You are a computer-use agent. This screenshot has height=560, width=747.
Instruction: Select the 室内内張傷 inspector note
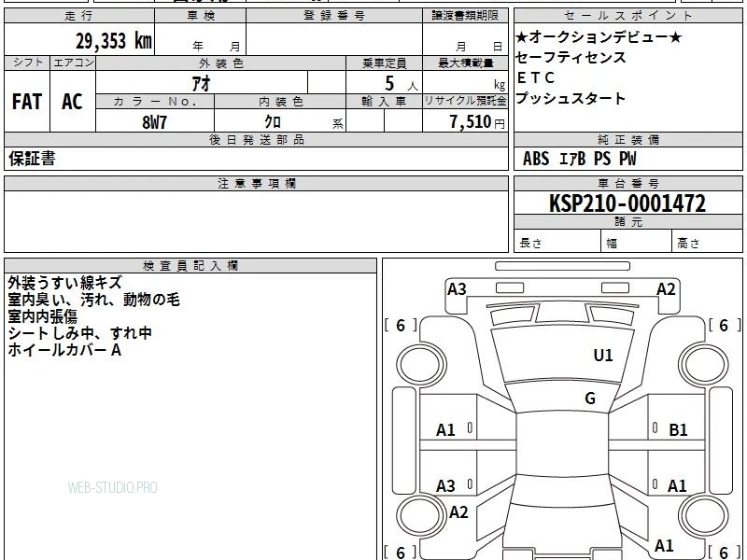[42, 316]
